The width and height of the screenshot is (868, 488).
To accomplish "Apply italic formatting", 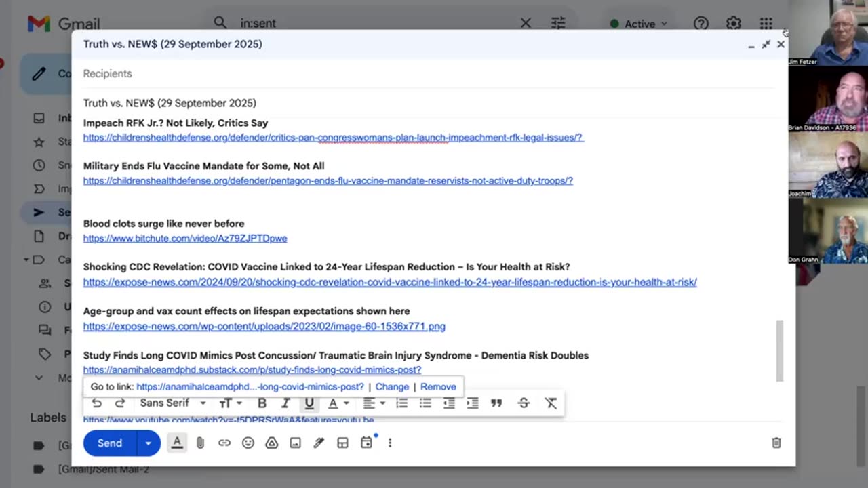I will (x=285, y=403).
